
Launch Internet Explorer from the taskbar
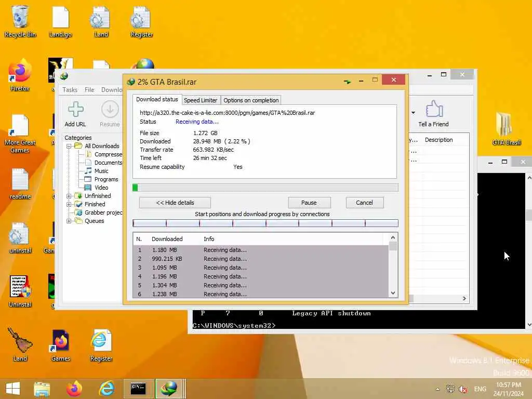[107, 389]
